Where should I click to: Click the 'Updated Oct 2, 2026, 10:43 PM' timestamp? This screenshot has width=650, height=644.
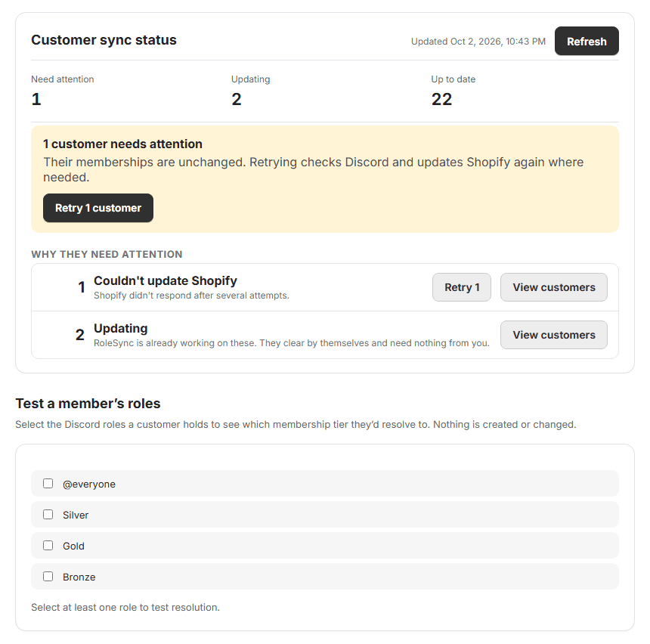click(x=478, y=42)
